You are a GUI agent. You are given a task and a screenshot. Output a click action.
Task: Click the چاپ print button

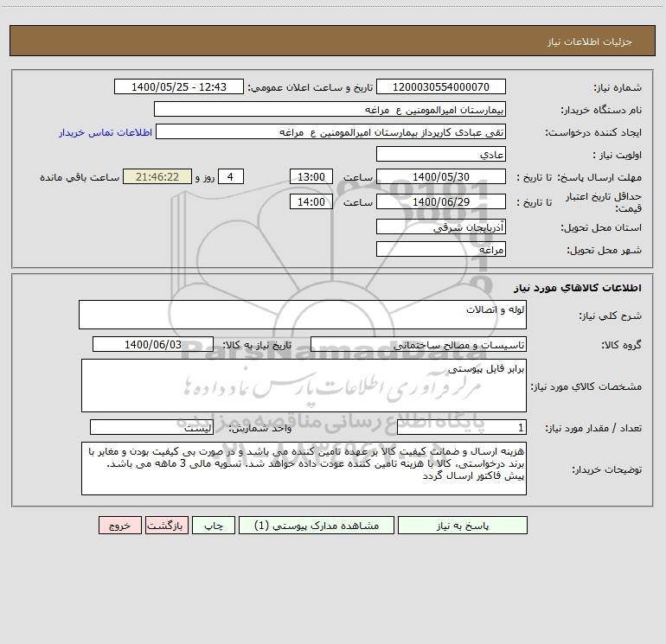click(214, 525)
